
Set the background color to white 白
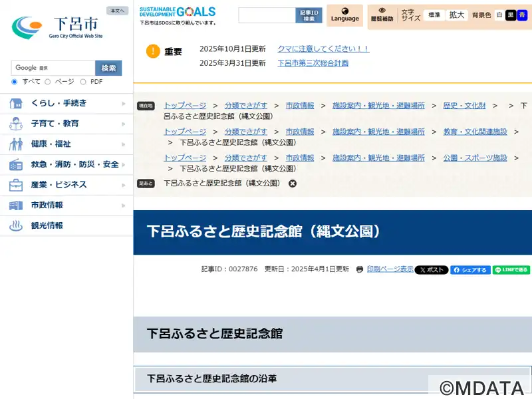click(x=499, y=15)
